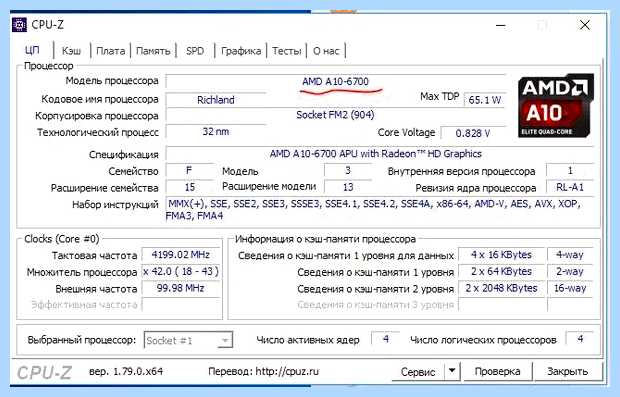Click the Richland code name value
Screen dimensions: 620x397
point(216,100)
